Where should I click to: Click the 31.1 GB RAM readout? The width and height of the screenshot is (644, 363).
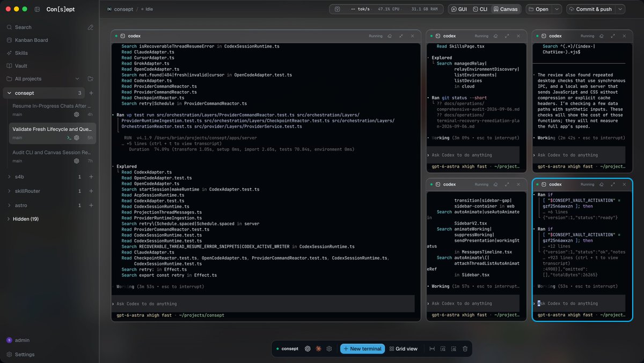pyautogui.click(x=424, y=9)
